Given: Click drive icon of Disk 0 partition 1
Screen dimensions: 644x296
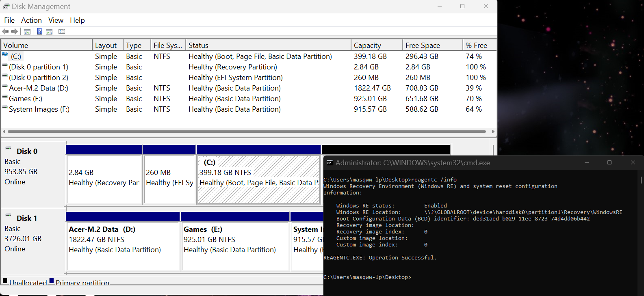Looking at the screenshot, I should (5, 65).
